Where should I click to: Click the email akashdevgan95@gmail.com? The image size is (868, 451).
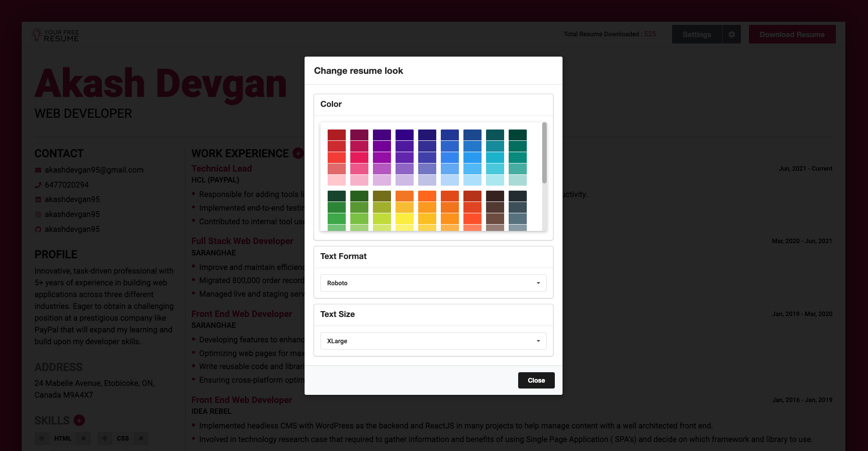point(94,170)
